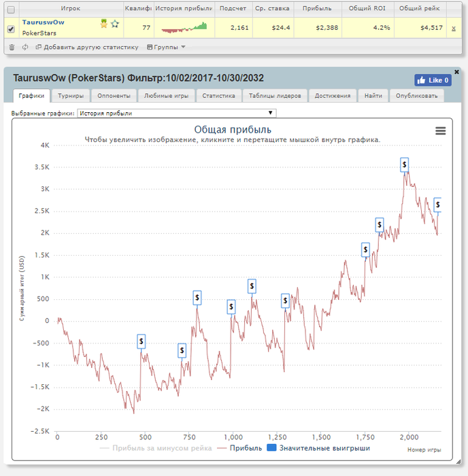The height and width of the screenshot is (476, 468).
Task: Switch to the Турниры tab
Action: coord(71,96)
